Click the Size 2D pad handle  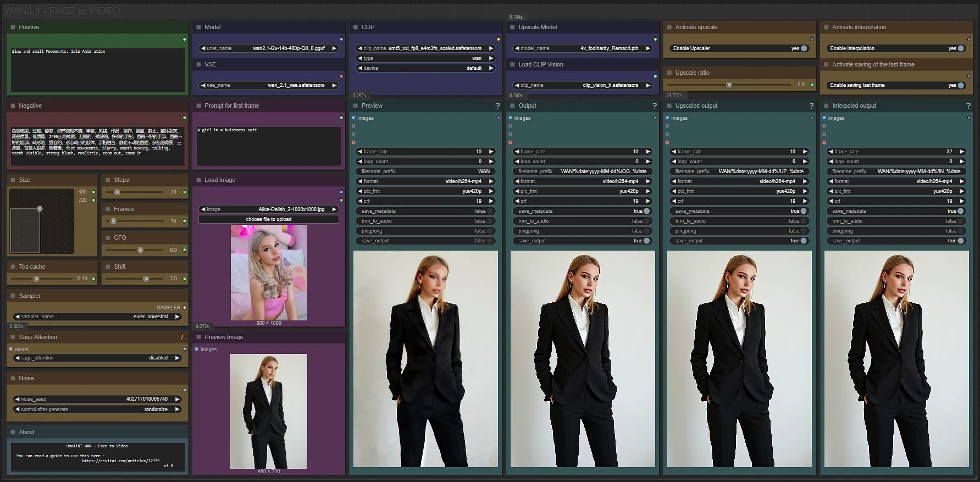pos(40,209)
